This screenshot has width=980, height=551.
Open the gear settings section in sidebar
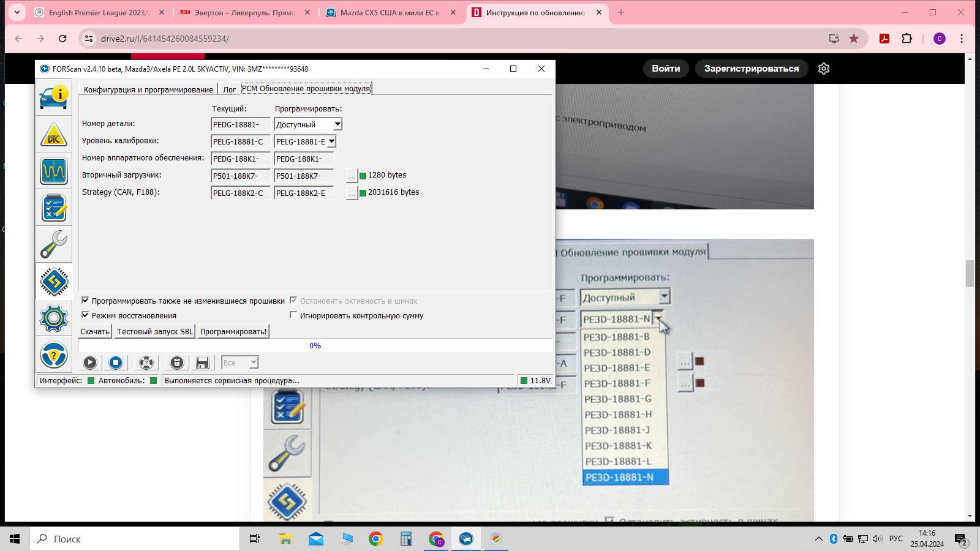[x=54, y=318]
